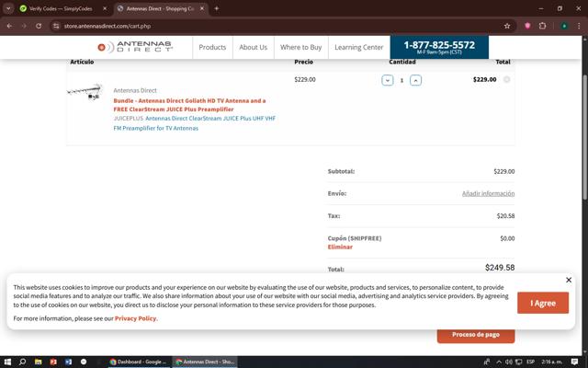Increase the item quantity with up arrow
The width and height of the screenshot is (588, 368).
click(415, 80)
